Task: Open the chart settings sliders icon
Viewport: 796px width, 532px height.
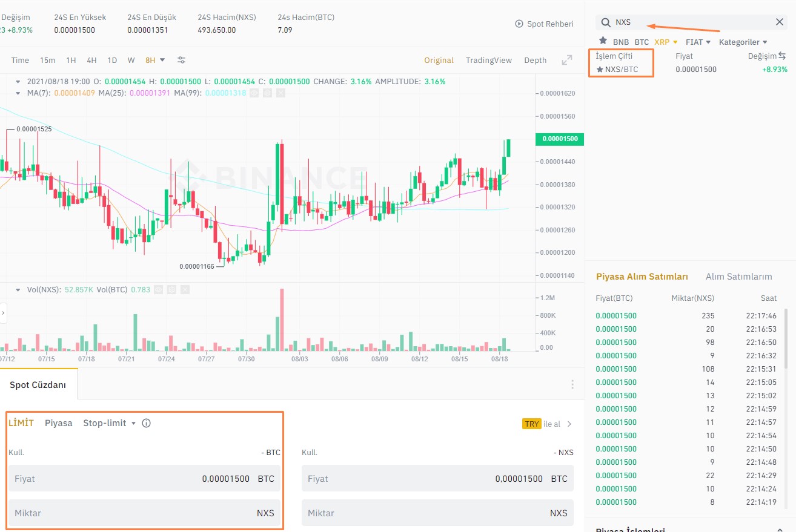Action: pyautogui.click(x=181, y=60)
